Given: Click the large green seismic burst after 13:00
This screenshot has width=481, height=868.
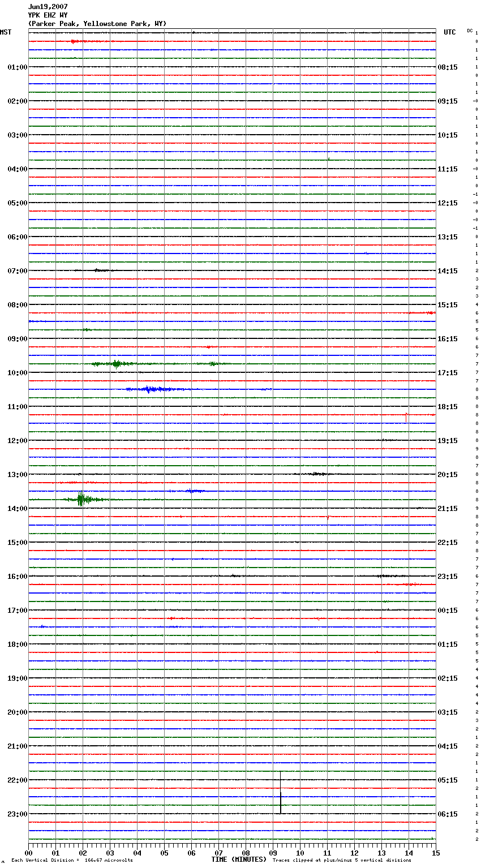Looking at the screenshot, I should point(83,499).
